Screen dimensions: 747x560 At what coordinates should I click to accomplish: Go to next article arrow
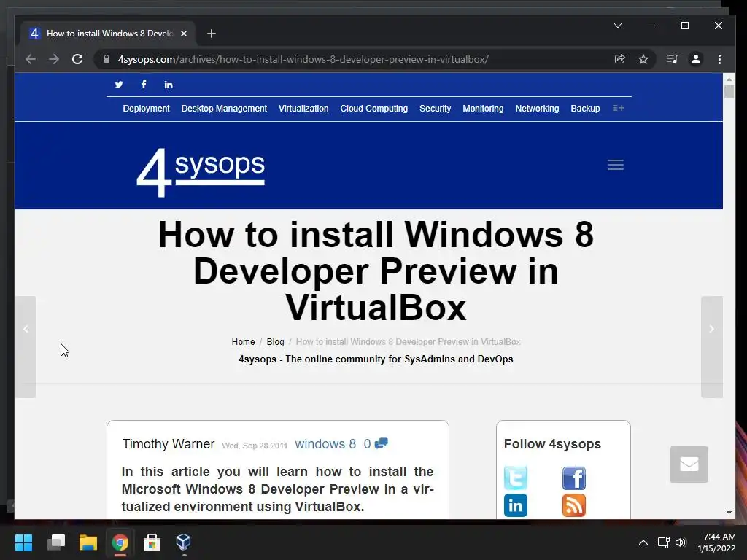tap(712, 347)
